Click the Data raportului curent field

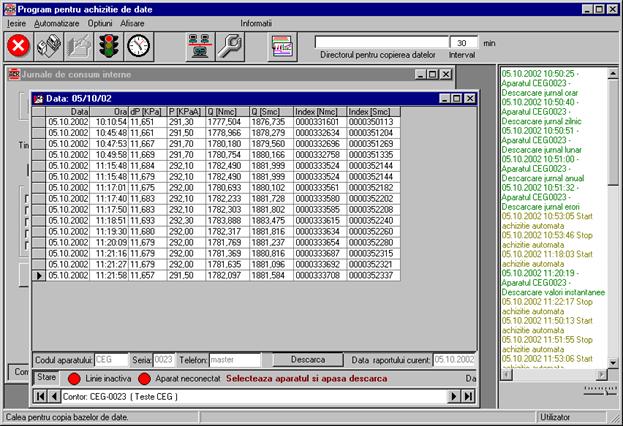[454, 360]
